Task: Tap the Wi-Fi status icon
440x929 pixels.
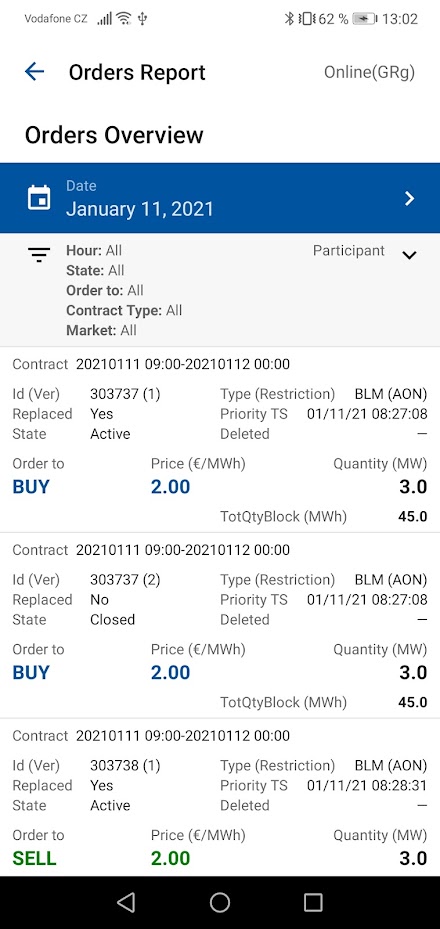Action: (124, 18)
